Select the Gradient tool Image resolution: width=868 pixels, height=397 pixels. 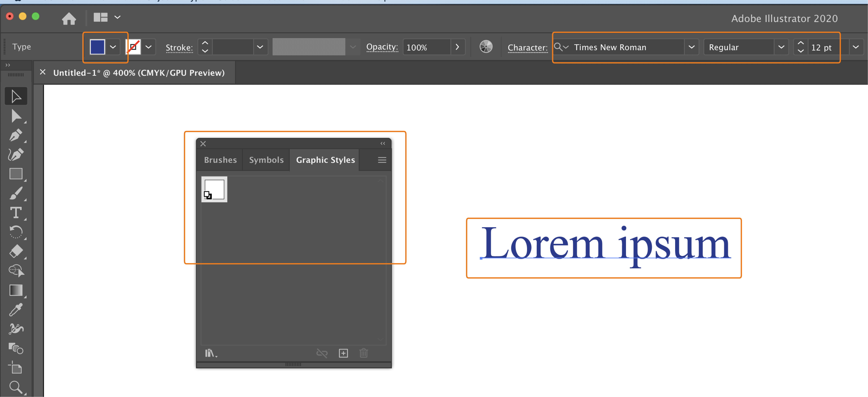(16, 290)
